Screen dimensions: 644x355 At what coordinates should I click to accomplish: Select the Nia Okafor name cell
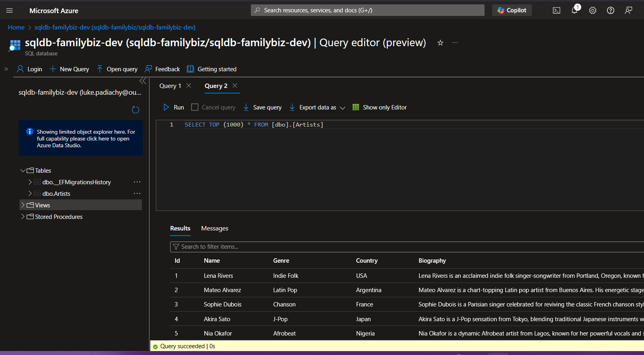tap(218, 334)
